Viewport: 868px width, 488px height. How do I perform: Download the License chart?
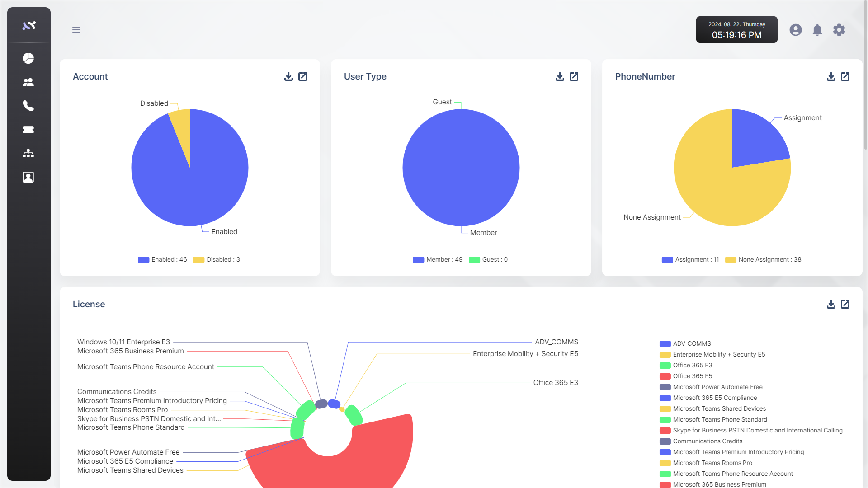[x=831, y=305]
